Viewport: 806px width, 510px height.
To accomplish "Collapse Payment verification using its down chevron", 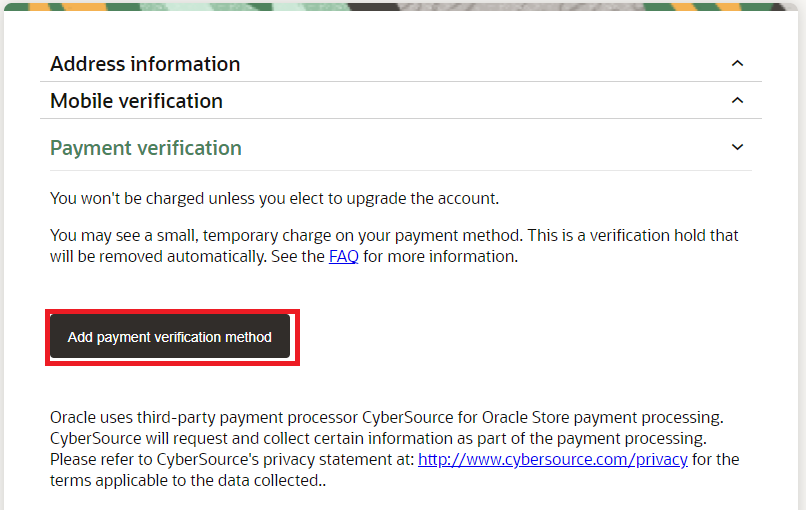I will pyautogui.click(x=737, y=148).
